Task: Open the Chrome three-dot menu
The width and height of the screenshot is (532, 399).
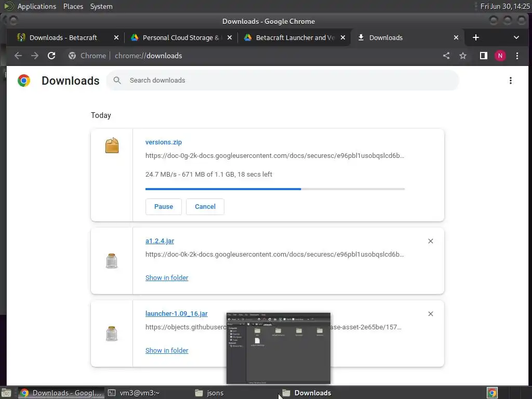Action: pos(517,56)
